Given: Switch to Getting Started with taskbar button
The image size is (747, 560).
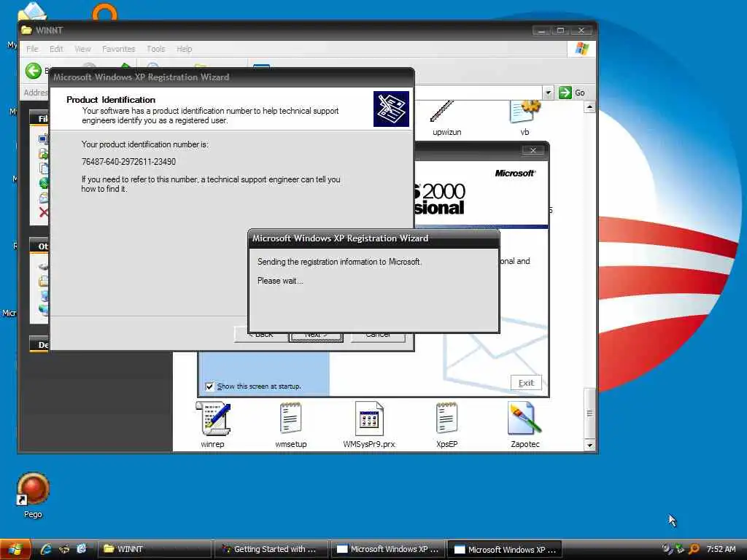Looking at the screenshot, I should tap(271, 549).
